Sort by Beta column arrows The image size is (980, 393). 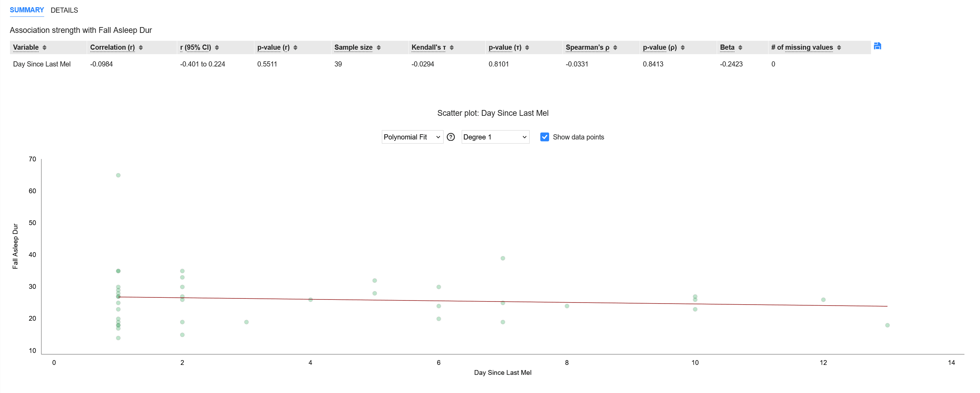point(740,48)
